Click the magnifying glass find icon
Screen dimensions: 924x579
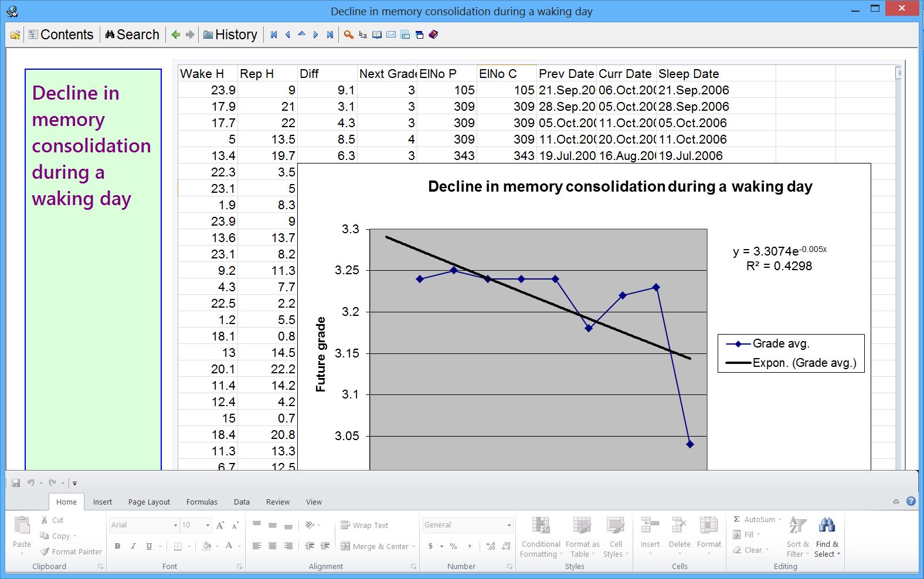coord(348,35)
